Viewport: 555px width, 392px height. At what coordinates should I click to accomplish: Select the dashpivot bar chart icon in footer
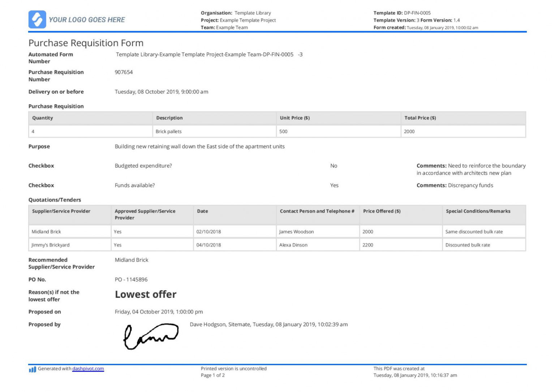click(x=32, y=369)
